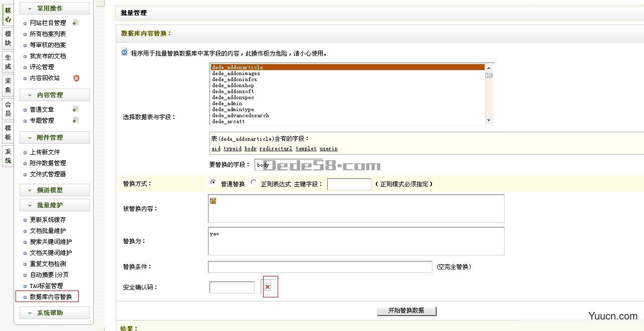Open 上传新文件 in the sidebar
This screenshot has height=331, width=644.
(x=45, y=152)
